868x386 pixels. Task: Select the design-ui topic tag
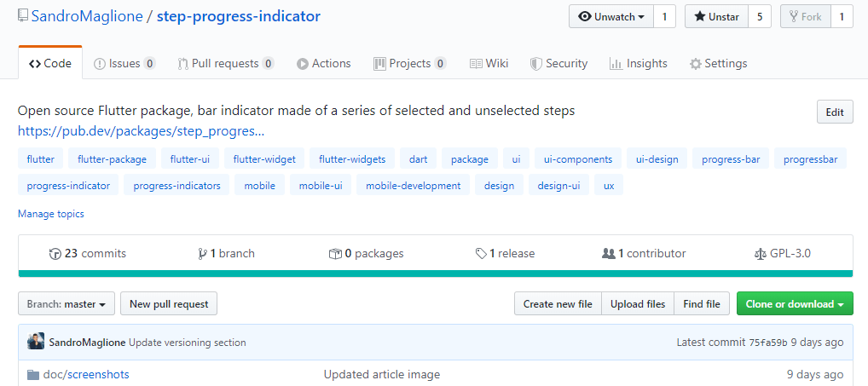tap(558, 185)
